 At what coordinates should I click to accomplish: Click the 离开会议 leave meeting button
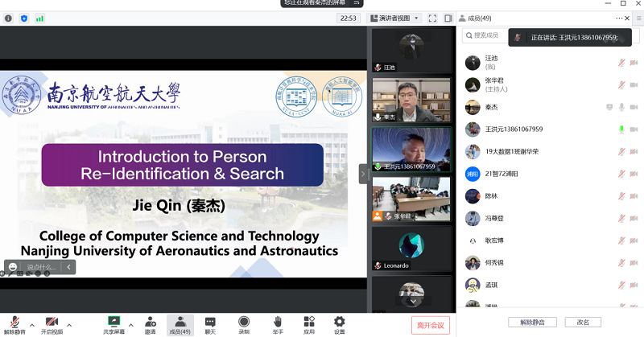tap(431, 326)
